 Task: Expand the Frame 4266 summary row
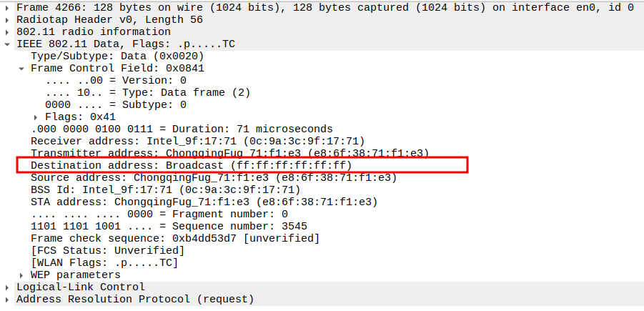pos(8,8)
